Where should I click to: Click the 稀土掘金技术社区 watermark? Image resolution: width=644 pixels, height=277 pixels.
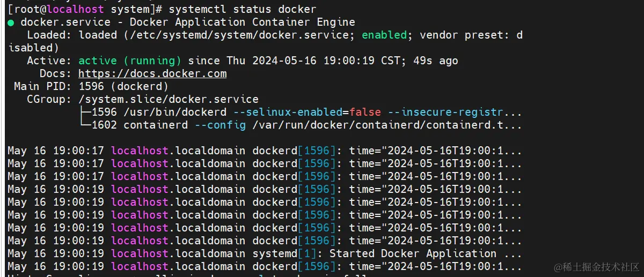click(596, 266)
